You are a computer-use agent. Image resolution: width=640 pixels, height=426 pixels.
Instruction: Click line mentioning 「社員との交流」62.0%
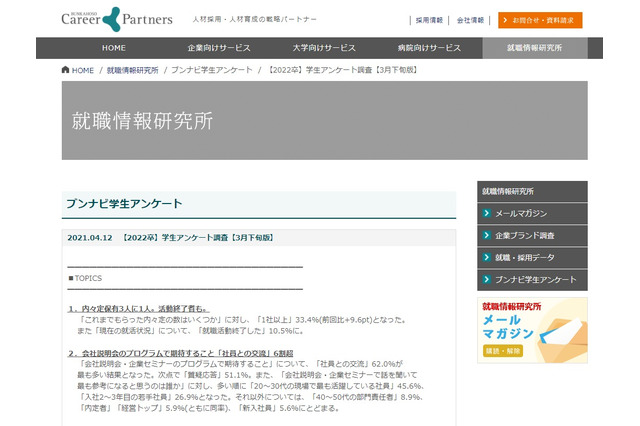coord(240,364)
